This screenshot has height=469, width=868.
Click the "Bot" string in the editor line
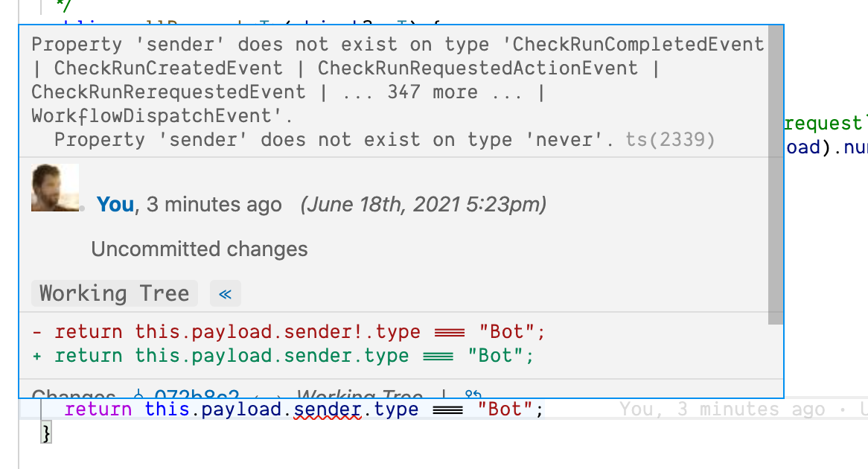(506, 409)
